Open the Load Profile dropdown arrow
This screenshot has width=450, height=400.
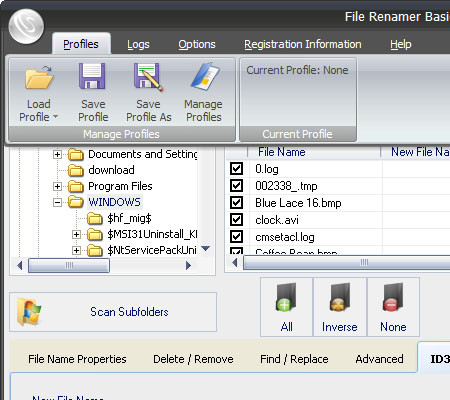[55, 117]
